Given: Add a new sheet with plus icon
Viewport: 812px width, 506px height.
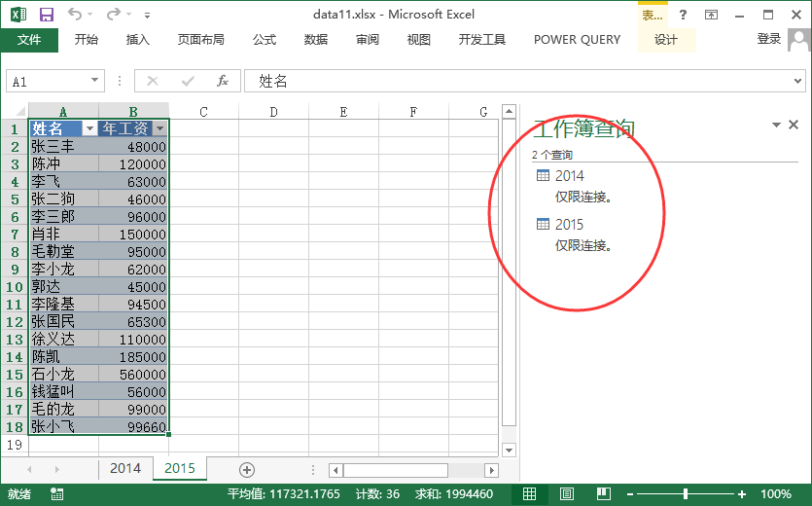Looking at the screenshot, I should pos(247,470).
